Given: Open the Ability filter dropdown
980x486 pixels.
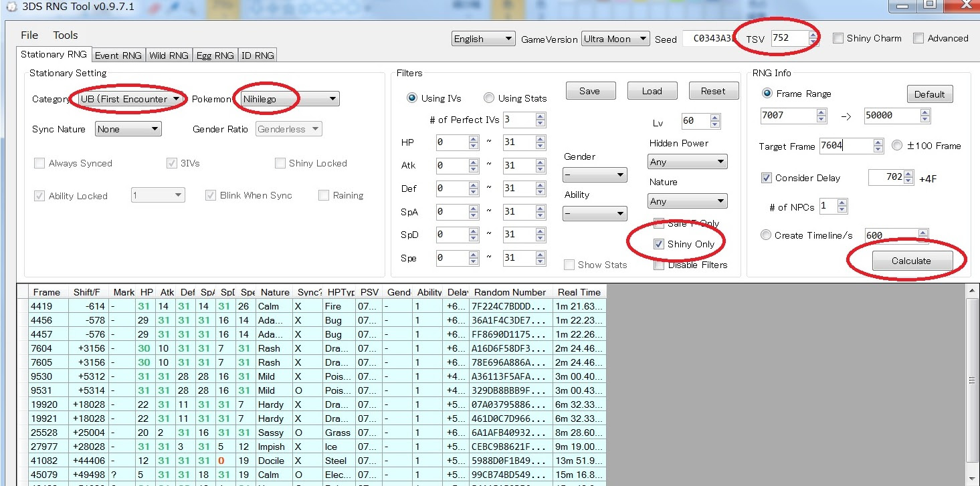Looking at the screenshot, I should point(595,214).
